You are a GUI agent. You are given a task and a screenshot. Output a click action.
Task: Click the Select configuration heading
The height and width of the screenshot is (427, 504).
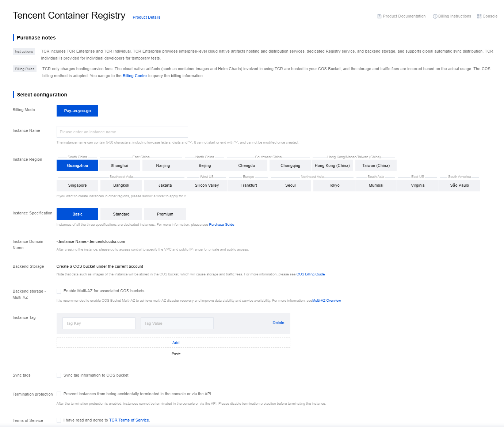(x=42, y=95)
